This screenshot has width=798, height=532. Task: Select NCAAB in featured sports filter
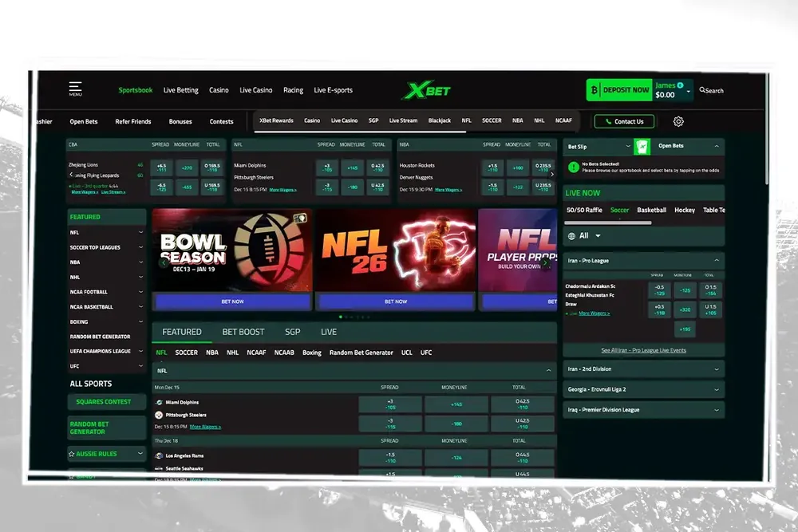(284, 353)
